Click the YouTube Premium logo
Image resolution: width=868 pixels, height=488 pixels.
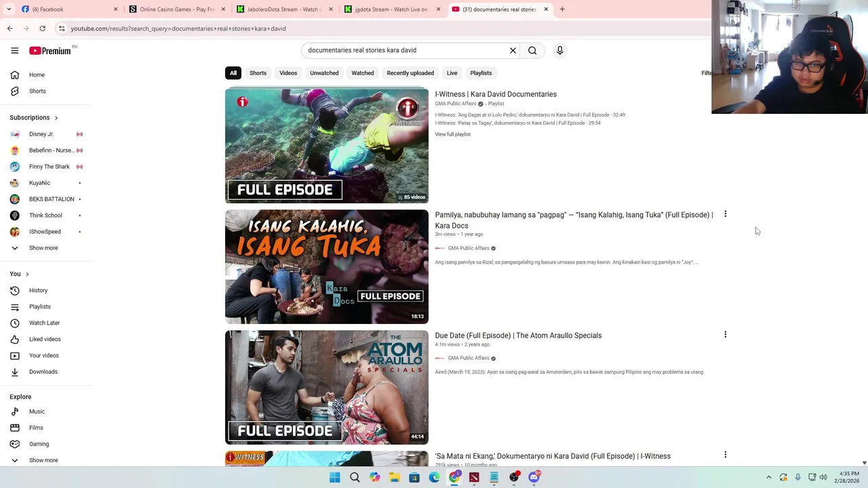tap(50, 51)
